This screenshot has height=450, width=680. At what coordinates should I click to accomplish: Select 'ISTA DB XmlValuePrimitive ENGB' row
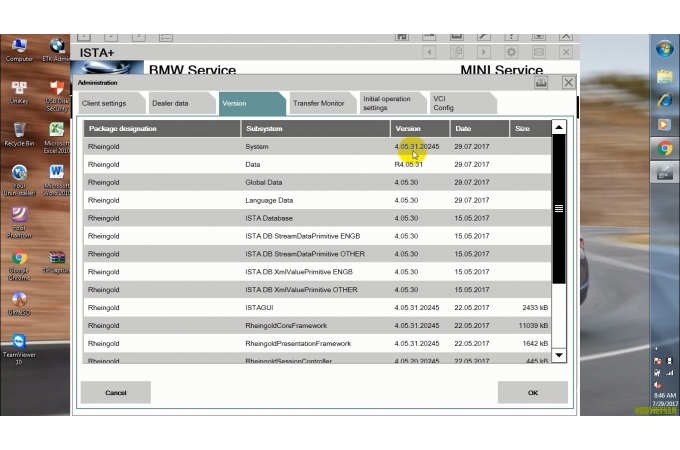click(x=317, y=272)
